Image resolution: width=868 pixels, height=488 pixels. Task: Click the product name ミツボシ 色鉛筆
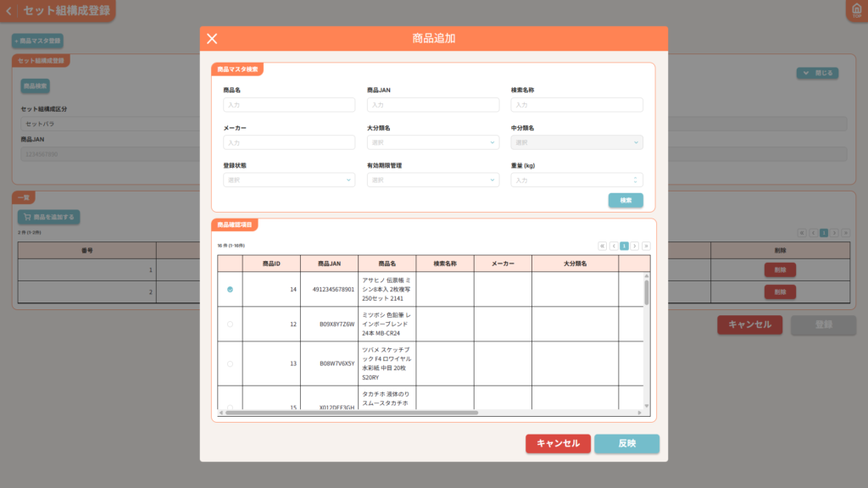pyautogui.click(x=387, y=324)
